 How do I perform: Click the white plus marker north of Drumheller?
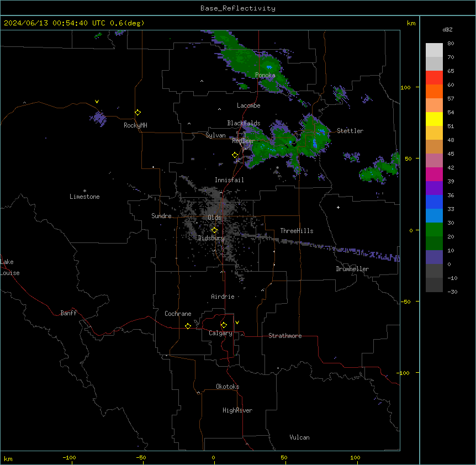pyautogui.click(x=338, y=207)
